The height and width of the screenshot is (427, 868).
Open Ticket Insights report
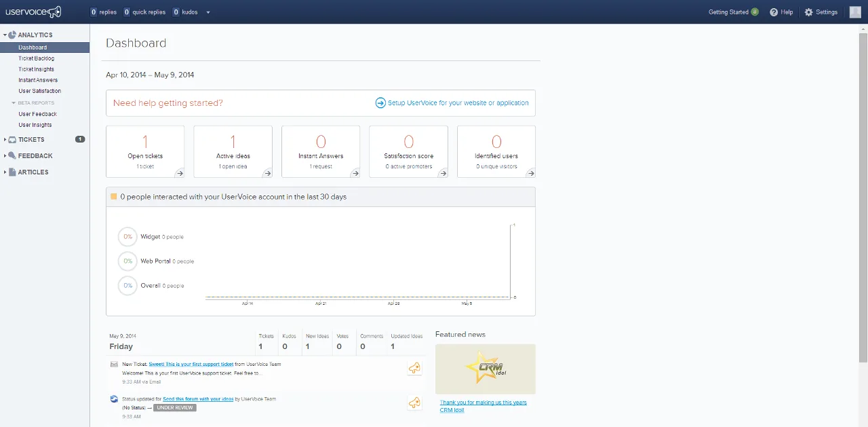[x=37, y=69]
